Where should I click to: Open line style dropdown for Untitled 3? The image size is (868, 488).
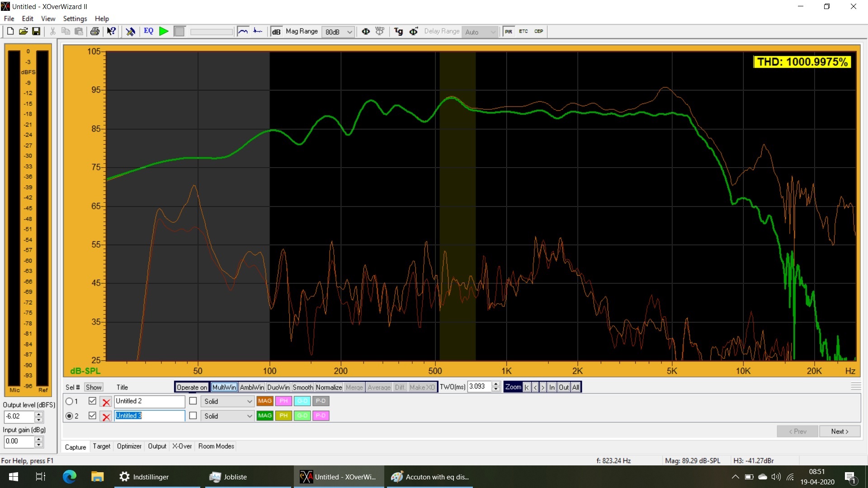coord(228,416)
